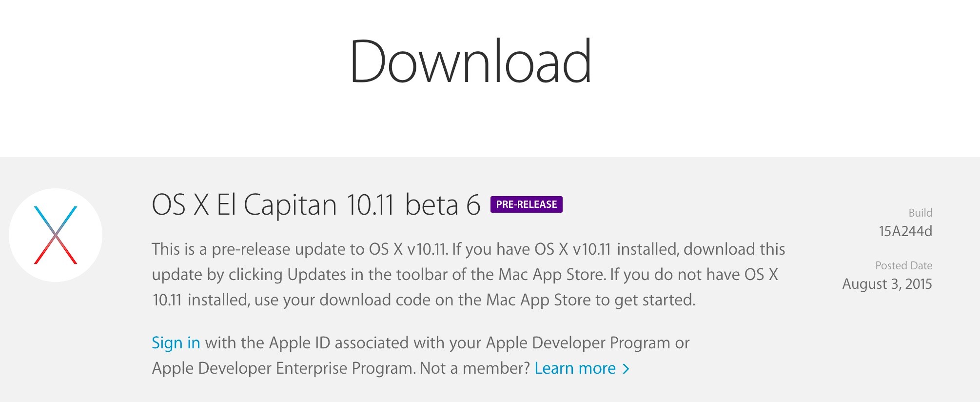This screenshot has width=980, height=402.
Task: Click the large Download heading
Action: [470, 62]
